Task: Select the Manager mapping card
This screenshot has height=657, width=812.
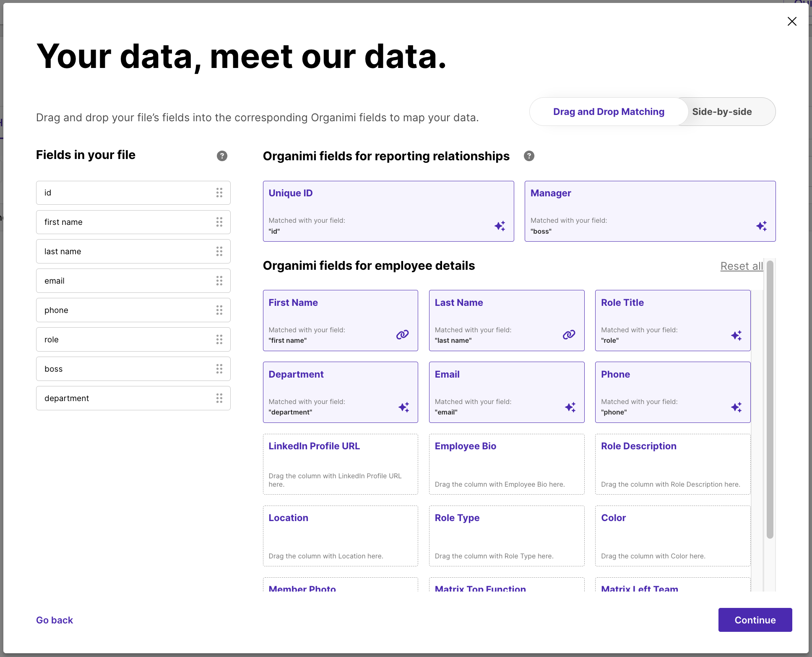Action: point(650,211)
